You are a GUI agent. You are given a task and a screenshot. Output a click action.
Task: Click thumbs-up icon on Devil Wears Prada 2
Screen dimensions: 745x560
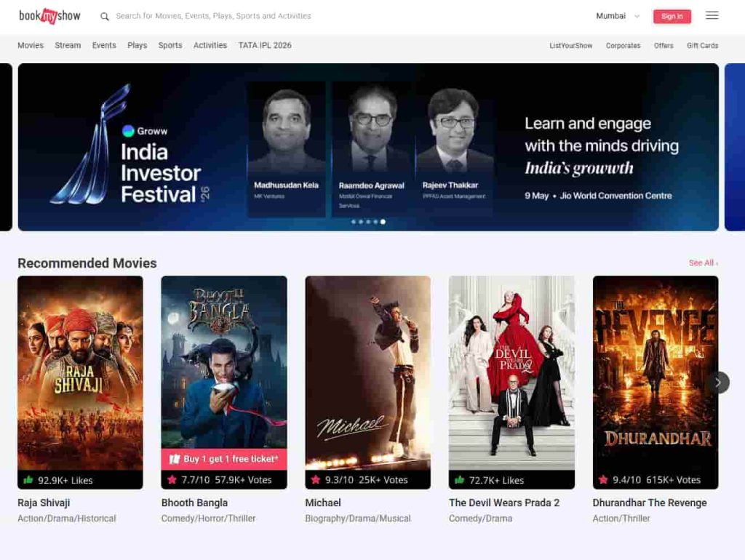click(x=460, y=480)
